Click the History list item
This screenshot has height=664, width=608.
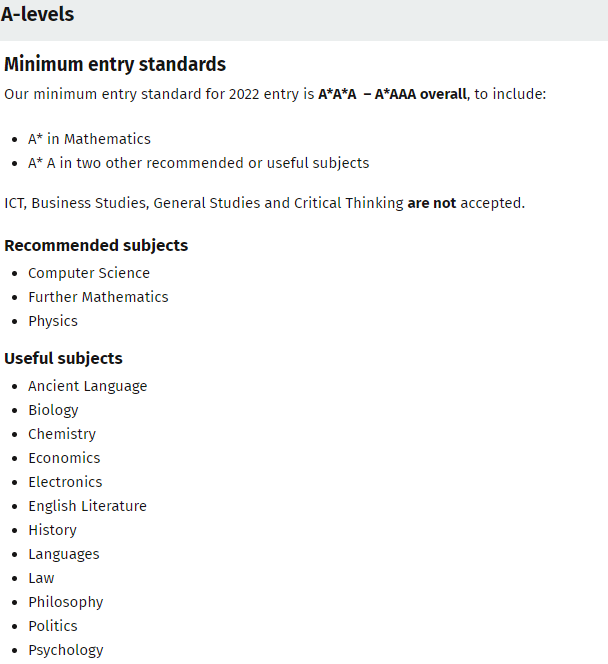pyautogui.click(x=53, y=530)
